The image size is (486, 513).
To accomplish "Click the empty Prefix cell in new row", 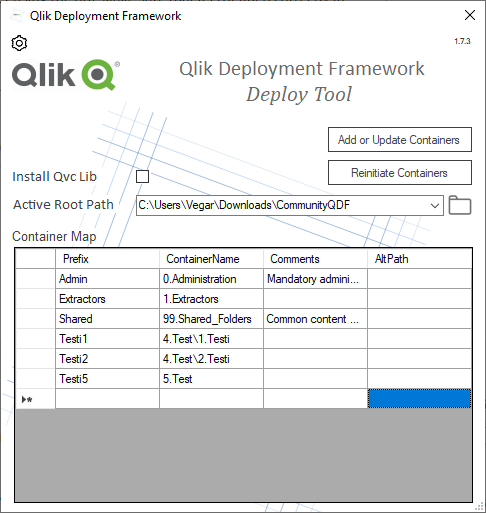I will [107, 399].
